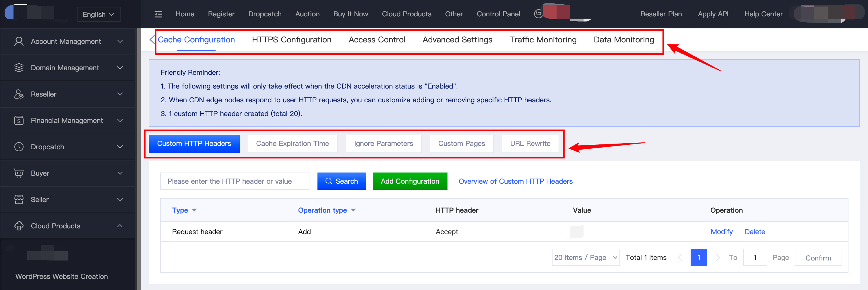
Task: Click Auction in top navigation
Action: pos(307,14)
